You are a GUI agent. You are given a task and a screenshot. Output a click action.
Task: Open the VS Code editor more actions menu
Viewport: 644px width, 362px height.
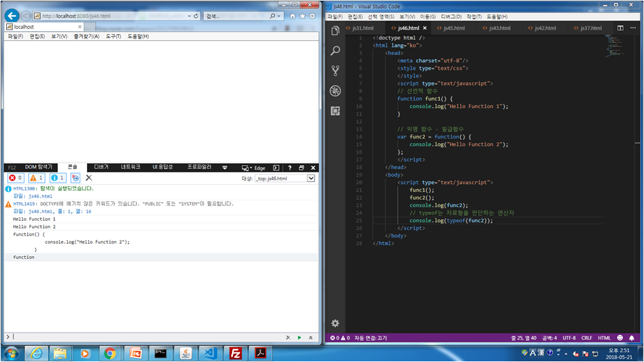[633, 28]
